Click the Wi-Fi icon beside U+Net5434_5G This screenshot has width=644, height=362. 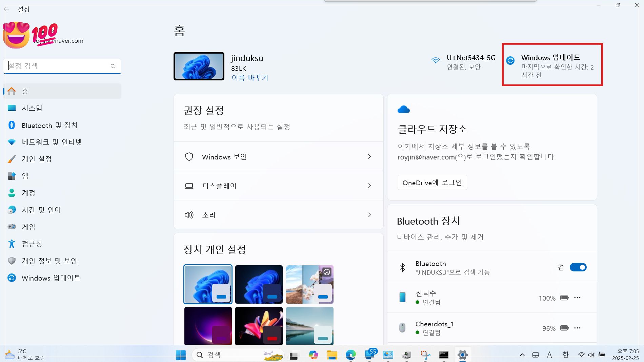click(436, 60)
